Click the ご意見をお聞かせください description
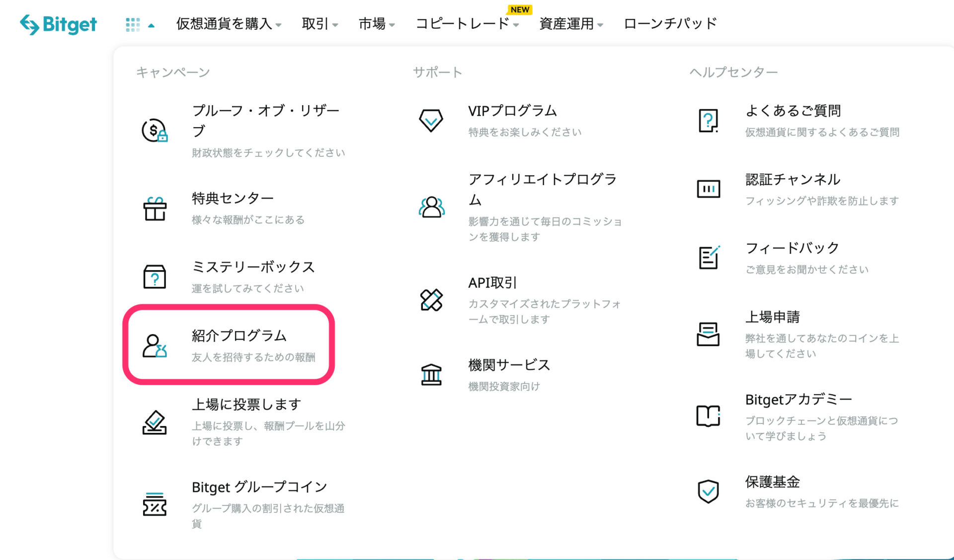954x560 pixels. point(807,269)
